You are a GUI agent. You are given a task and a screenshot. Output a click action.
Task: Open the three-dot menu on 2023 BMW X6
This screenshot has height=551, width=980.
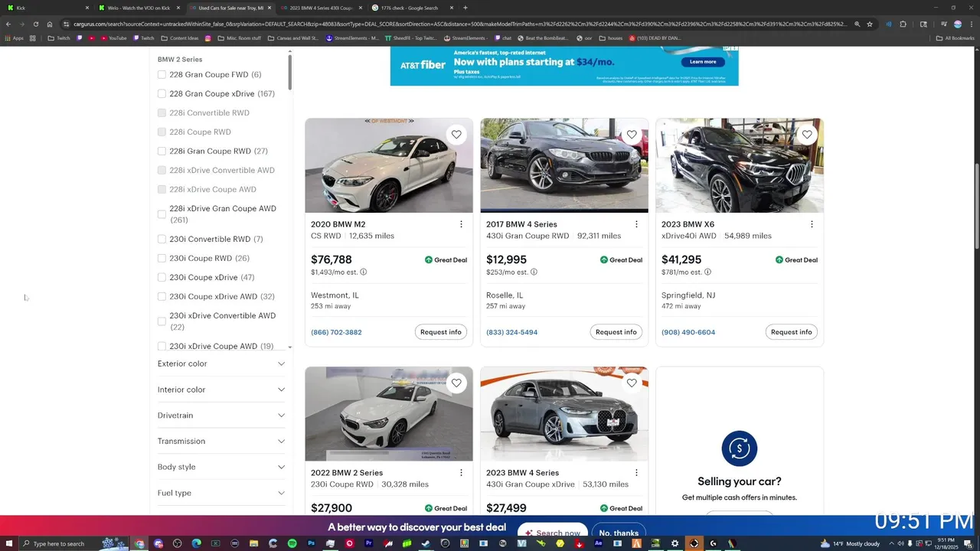(812, 224)
